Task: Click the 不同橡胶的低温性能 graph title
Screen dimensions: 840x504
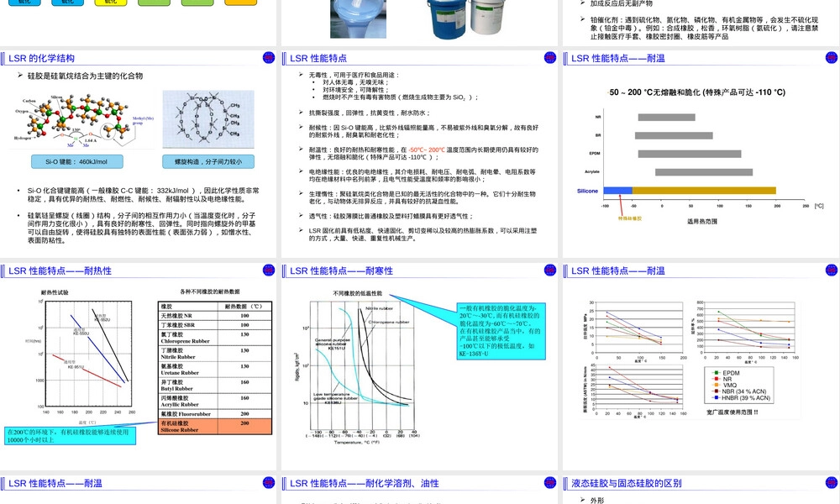Action: [357, 293]
